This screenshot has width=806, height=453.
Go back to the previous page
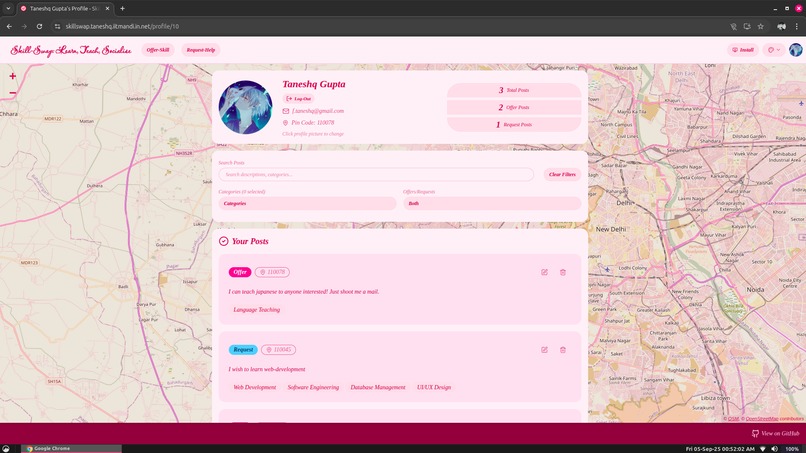9,26
